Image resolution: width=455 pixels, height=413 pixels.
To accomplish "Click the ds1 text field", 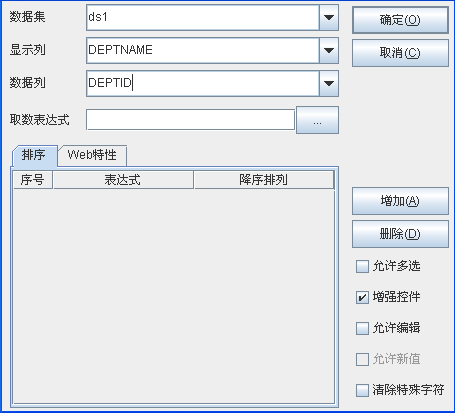I will (203, 18).
